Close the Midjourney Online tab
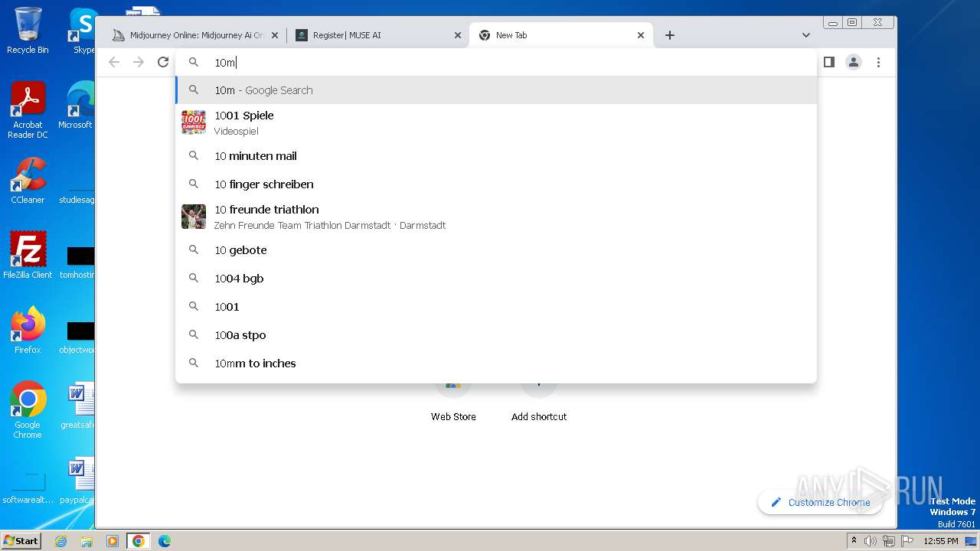The height and width of the screenshot is (551, 980). (275, 35)
